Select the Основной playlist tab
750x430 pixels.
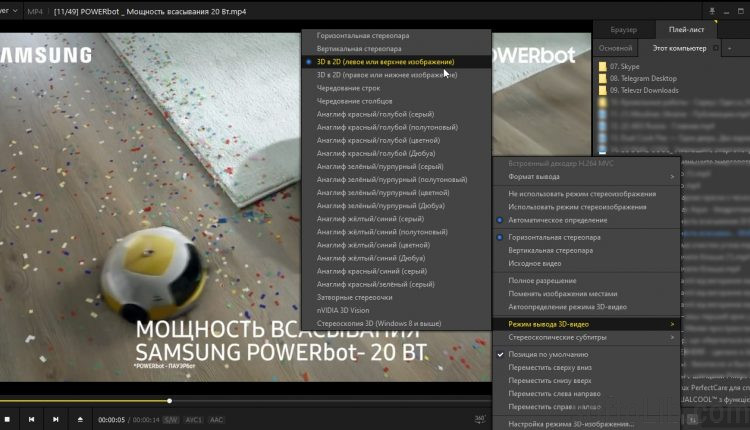pos(616,48)
